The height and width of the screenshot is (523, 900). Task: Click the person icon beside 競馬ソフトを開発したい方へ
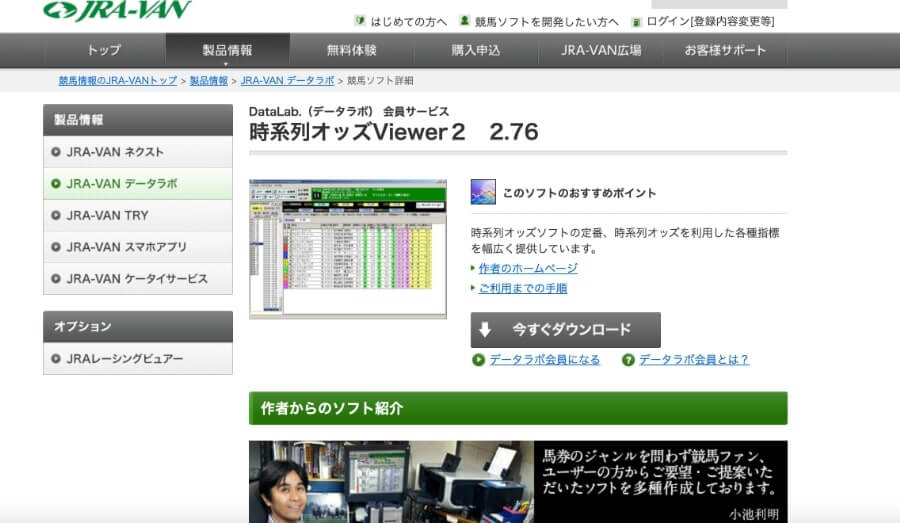click(x=464, y=21)
